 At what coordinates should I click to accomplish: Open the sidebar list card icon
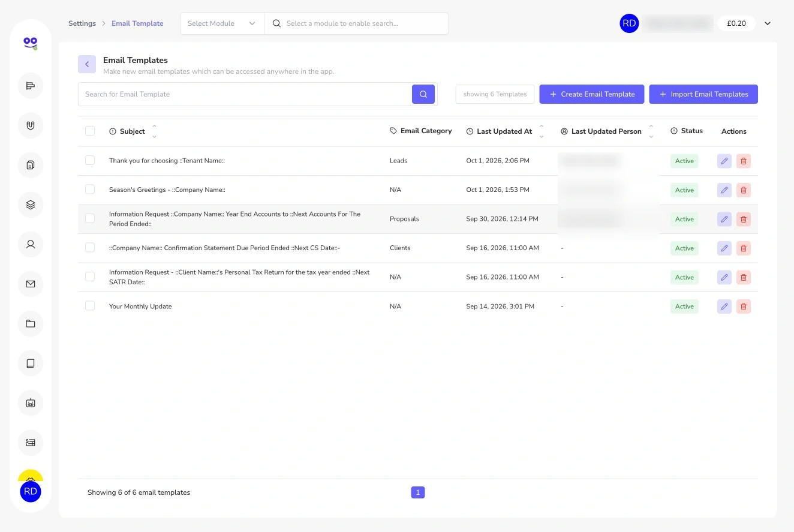coord(31,443)
